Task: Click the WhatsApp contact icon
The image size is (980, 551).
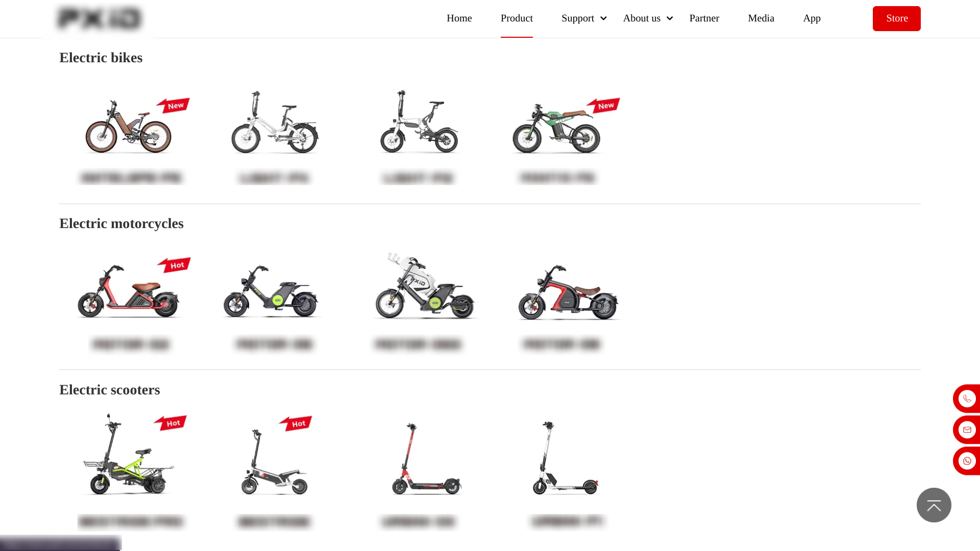Action: [967, 461]
